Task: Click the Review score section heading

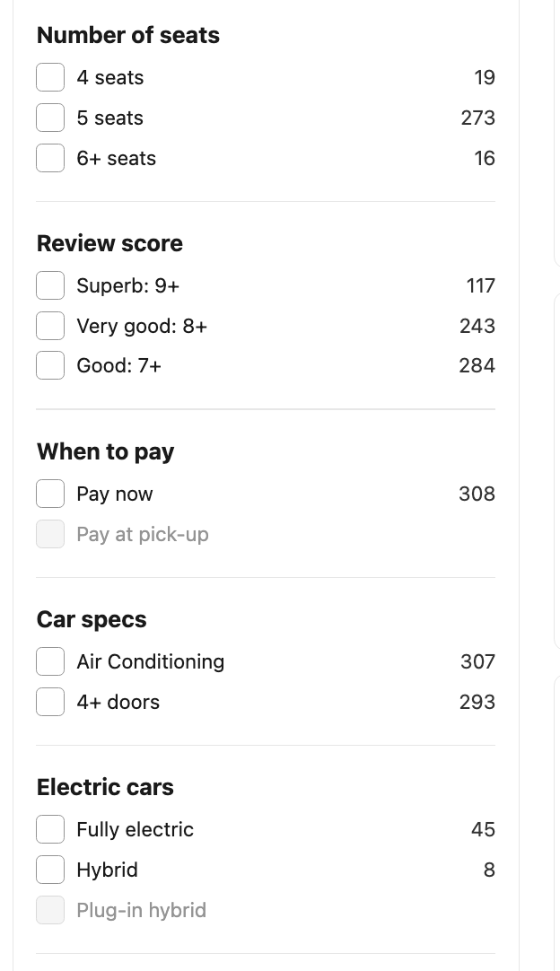Action: [109, 243]
